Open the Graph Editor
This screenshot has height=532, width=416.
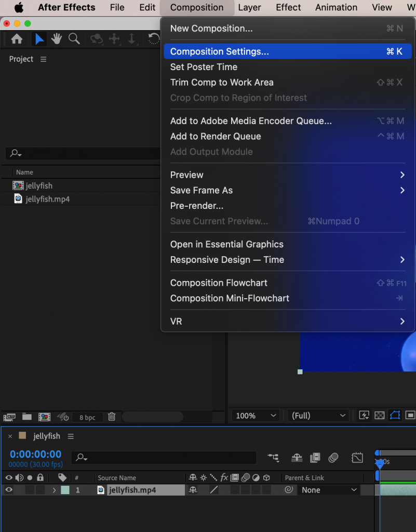(357, 458)
